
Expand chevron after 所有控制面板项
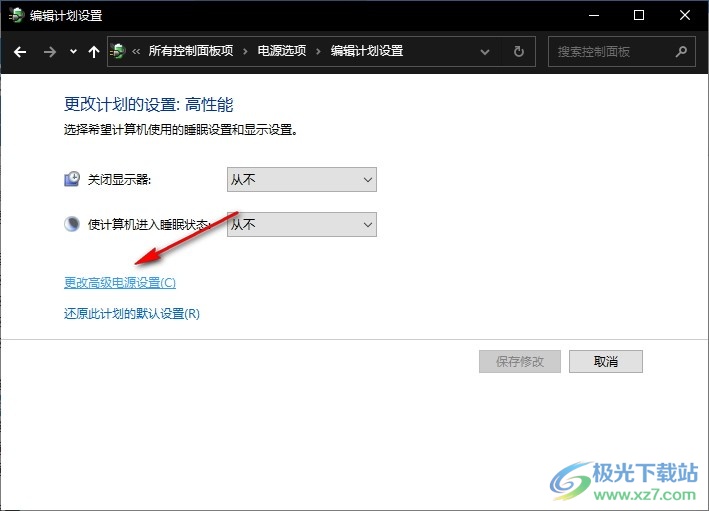(x=245, y=52)
